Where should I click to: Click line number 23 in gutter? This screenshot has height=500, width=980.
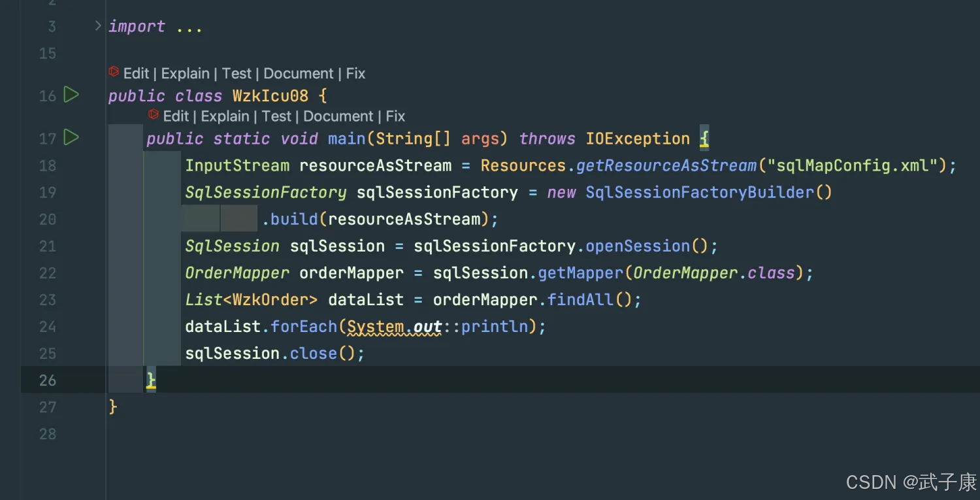tap(48, 299)
